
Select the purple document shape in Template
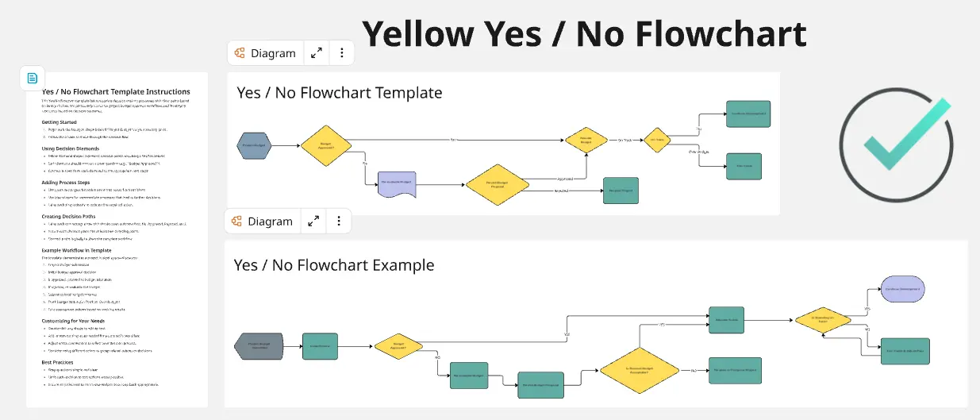pos(398,183)
